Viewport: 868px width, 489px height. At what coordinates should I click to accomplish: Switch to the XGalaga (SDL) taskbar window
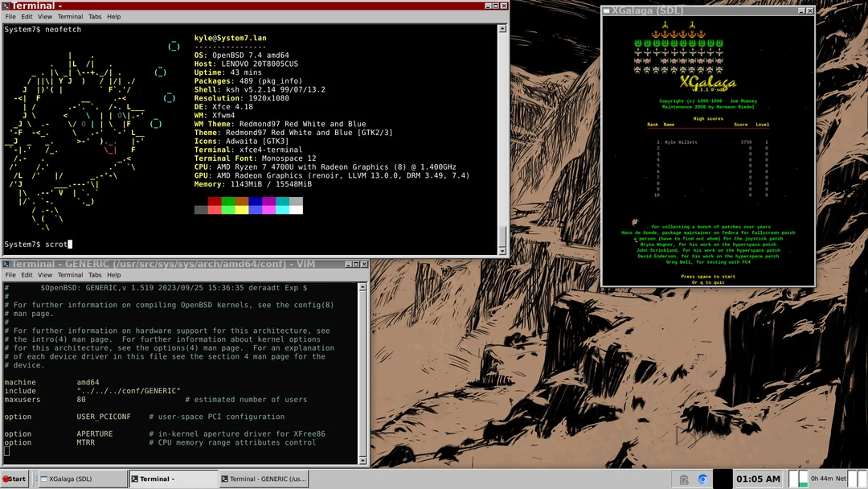tap(80, 479)
